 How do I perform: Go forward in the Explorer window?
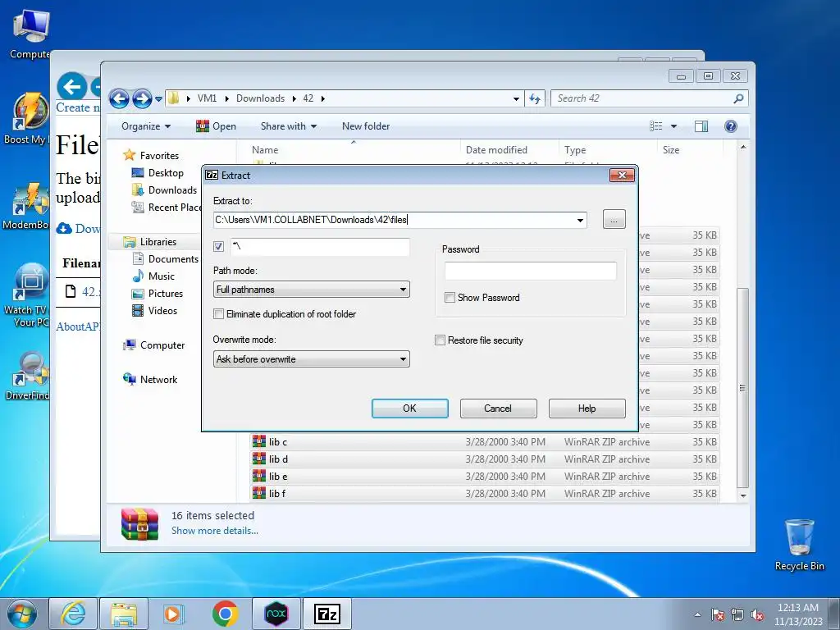coord(141,98)
